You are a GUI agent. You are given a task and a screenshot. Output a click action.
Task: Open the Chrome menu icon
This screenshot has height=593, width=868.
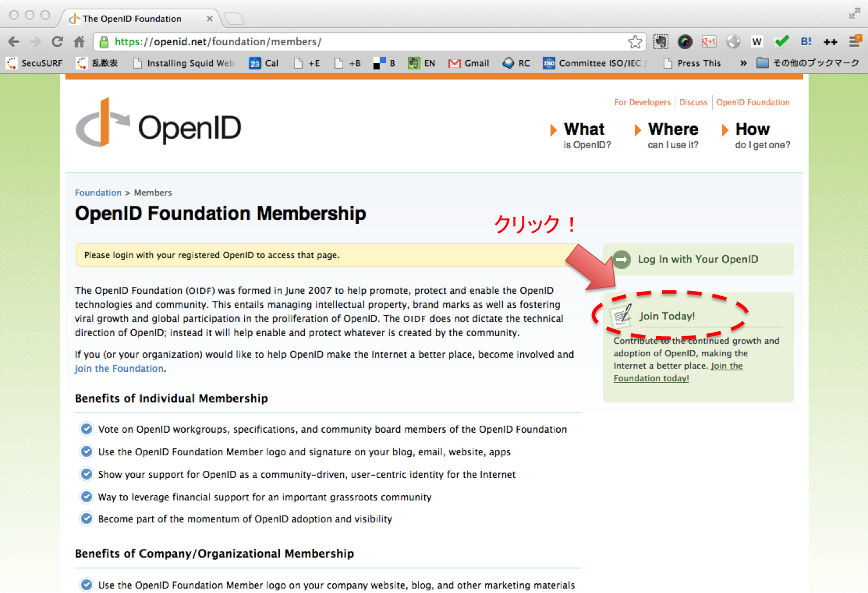(855, 42)
